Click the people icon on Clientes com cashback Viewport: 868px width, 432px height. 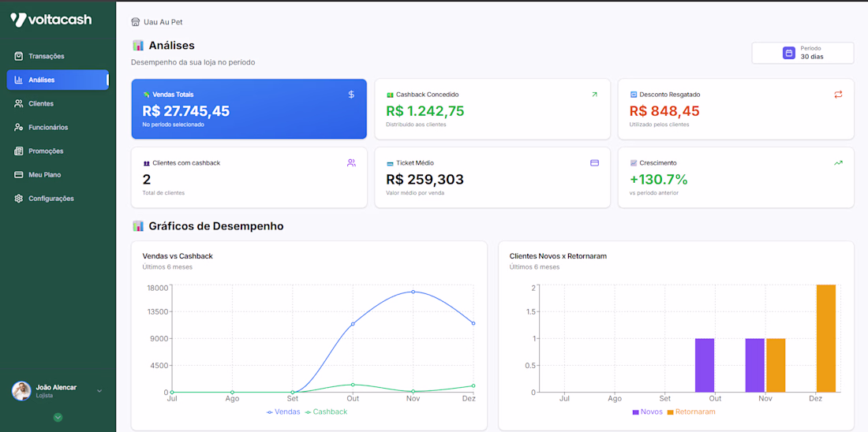pos(351,163)
